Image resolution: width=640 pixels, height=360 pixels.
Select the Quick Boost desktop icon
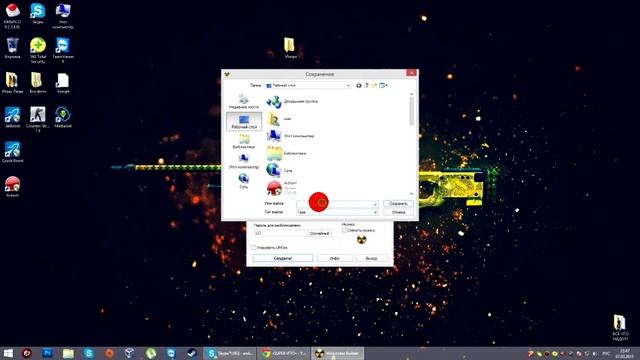12,152
